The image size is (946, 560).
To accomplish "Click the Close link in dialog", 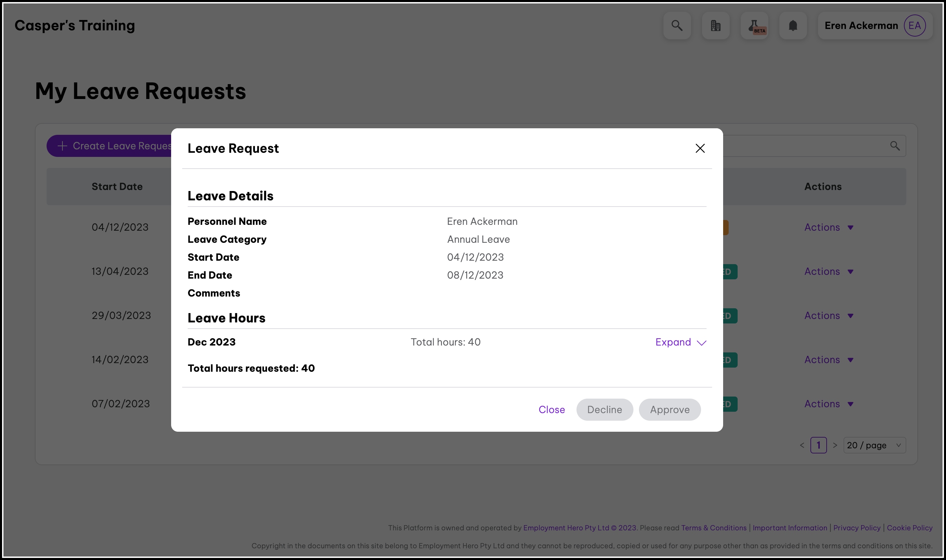I will point(552,410).
